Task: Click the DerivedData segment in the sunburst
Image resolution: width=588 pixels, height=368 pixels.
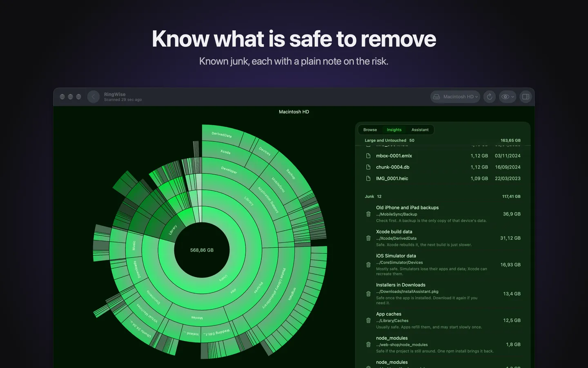Action: tap(222, 135)
